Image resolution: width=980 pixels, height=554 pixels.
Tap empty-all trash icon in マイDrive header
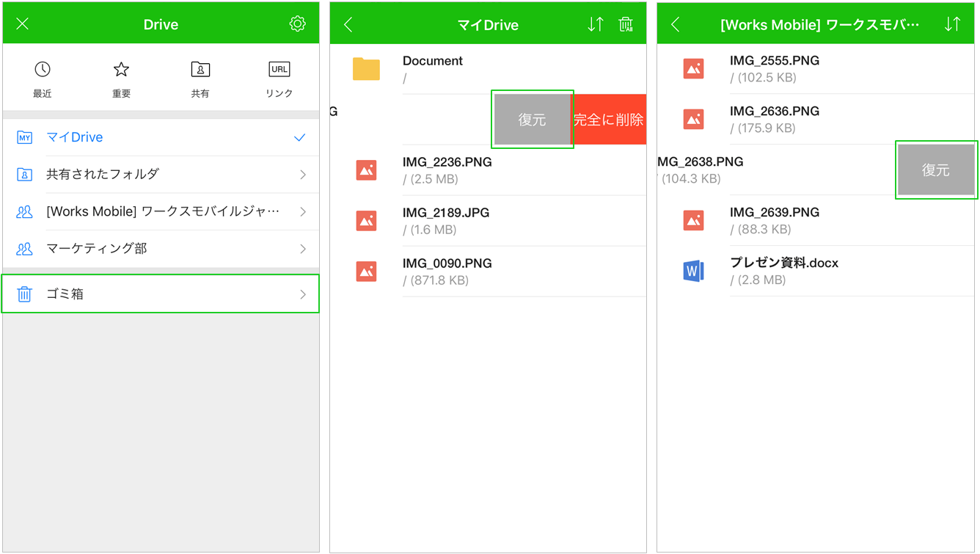point(626,24)
